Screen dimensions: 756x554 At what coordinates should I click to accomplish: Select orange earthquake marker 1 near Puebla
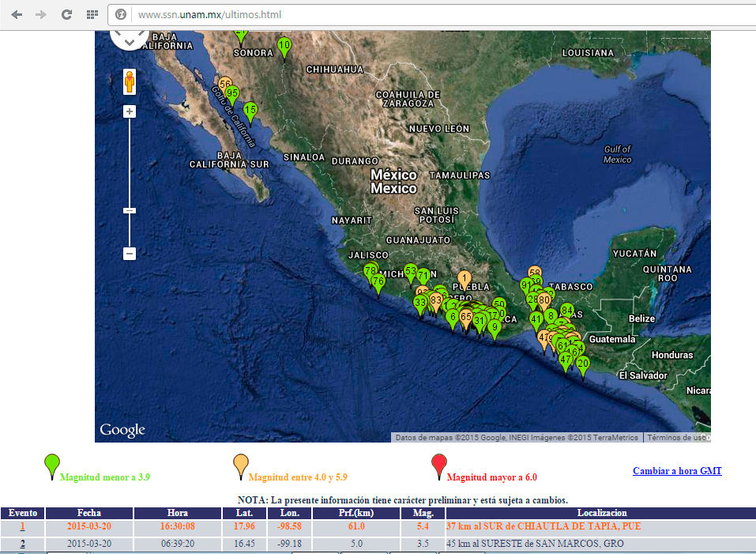465,280
